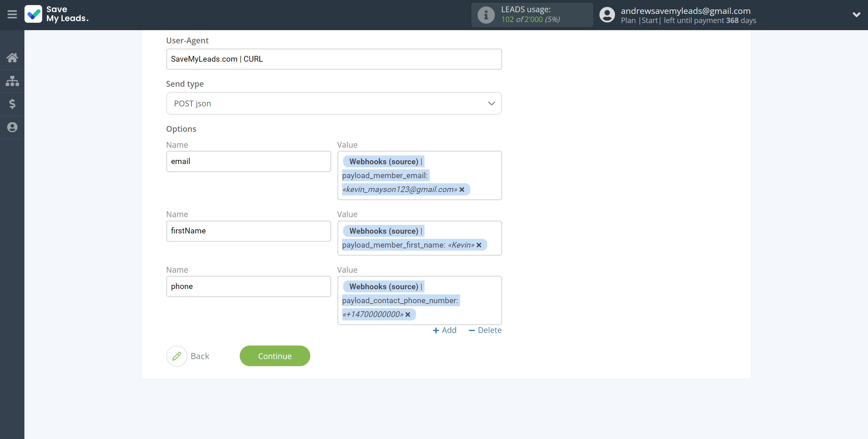Click the Send type label
Viewport: 868px width, 439px height.
pos(185,84)
